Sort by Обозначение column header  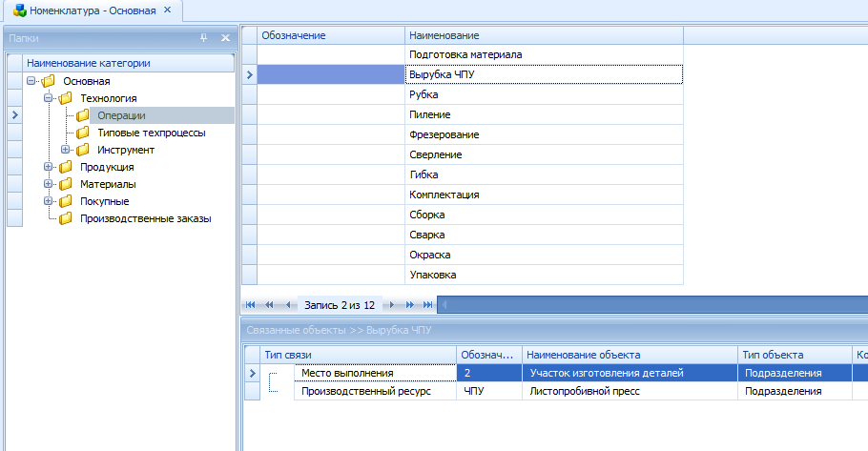[331, 35]
